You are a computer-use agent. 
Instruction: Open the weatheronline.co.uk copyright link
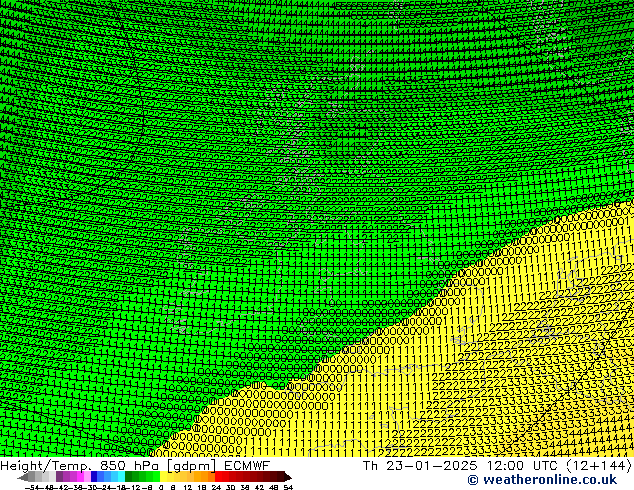[x=542, y=480]
